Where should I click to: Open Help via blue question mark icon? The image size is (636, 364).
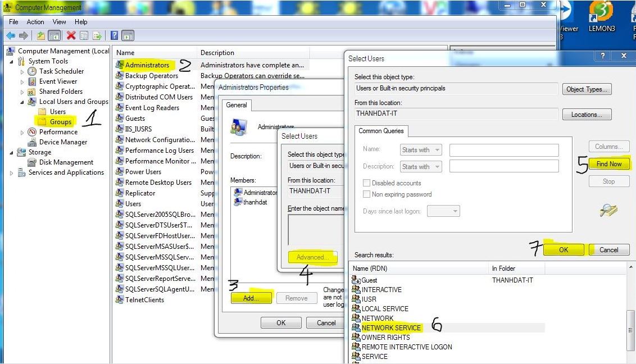click(x=114, y=36)
